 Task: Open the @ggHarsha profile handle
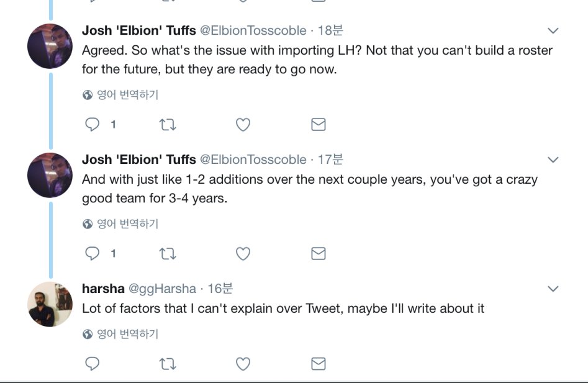tap(162, 289)
